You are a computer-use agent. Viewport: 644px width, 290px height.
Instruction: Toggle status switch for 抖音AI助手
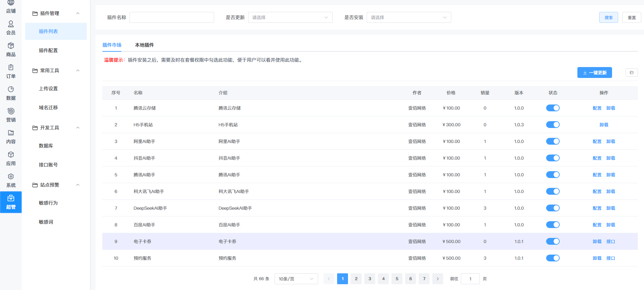click(x=553, y=158)
